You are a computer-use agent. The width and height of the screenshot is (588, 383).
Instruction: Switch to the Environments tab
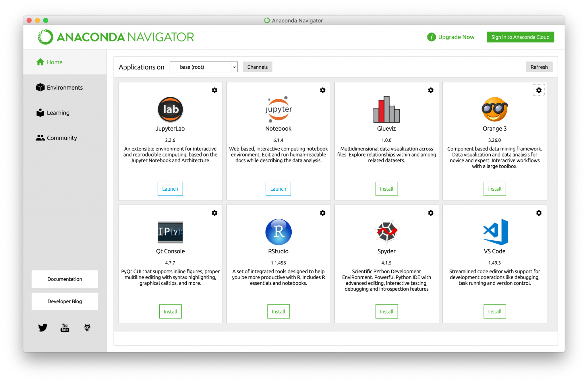click(x=65, y=87)
